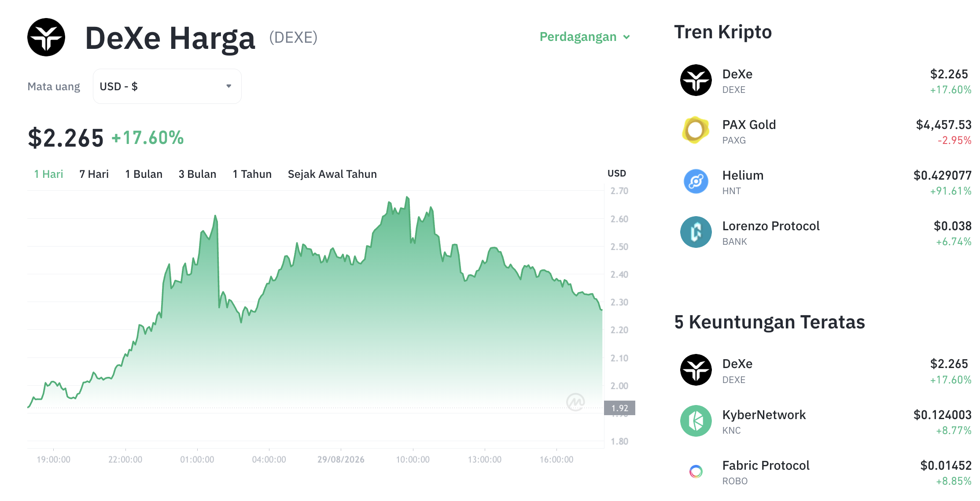Select the Helium HNT coin icon
The width and height of the screenshot is (980, 501).
696,181
